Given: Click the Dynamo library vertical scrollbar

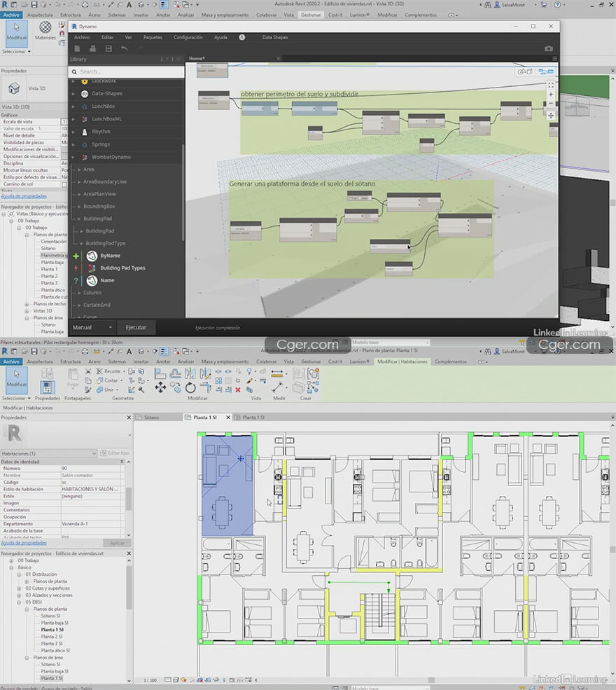Looking at the screenshot, I should 183,193.
